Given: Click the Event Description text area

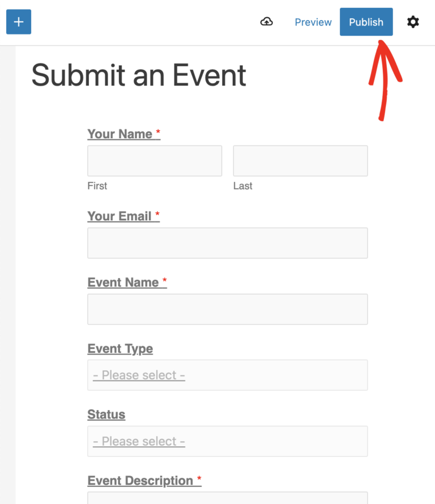Looking at the screenshot, I should tap(227, 498).
